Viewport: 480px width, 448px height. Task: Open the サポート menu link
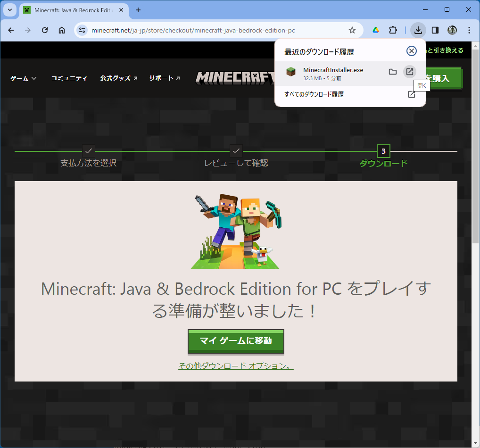(164, 78)
